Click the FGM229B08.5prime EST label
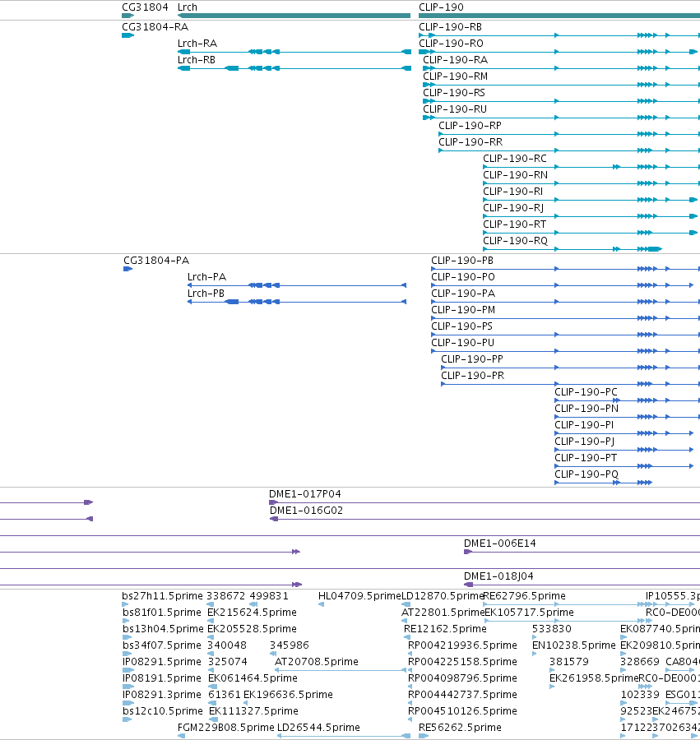This screenshot has height=740, width=700. tap(225, 728)
